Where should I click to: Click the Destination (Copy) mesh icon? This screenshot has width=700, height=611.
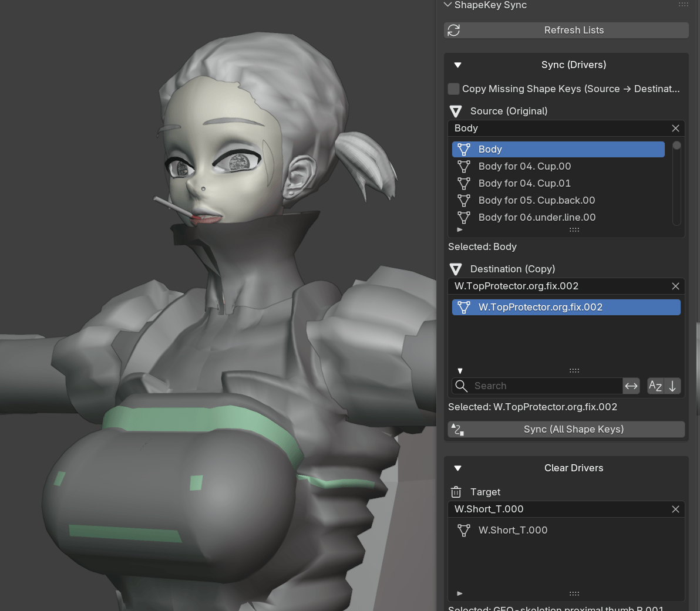tap(456, 269)
